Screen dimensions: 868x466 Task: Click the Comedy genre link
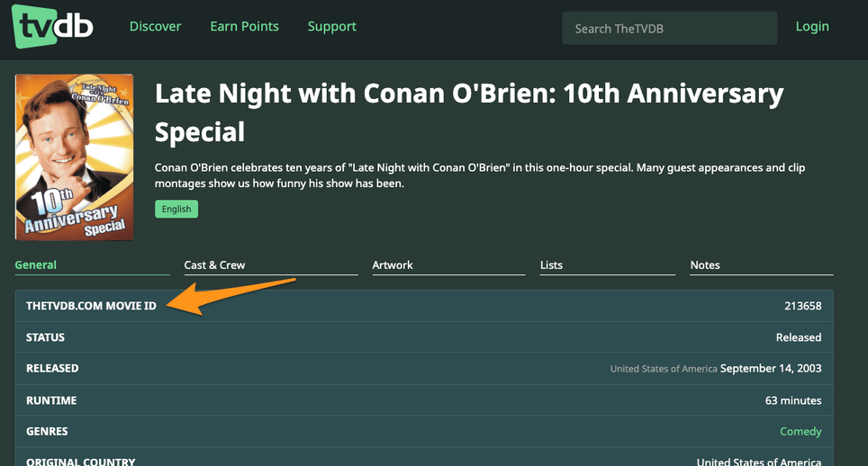[x=800, y=431]
